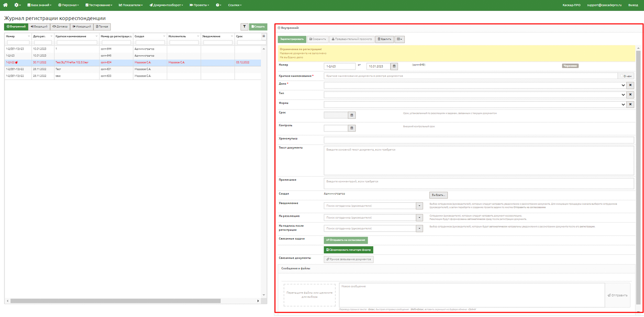Send message with Отправить button
This screenshot has height=317, width=644.
[x=618, y=295]
